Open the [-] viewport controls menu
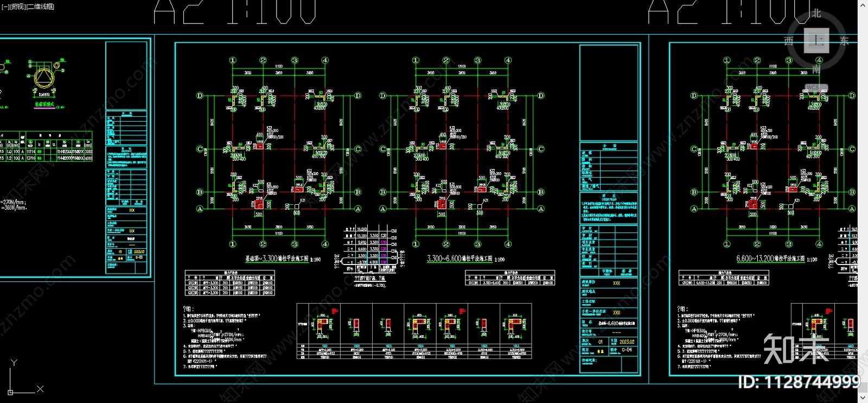The height and width of the screenshot is (403, 868). pos(4,7)
